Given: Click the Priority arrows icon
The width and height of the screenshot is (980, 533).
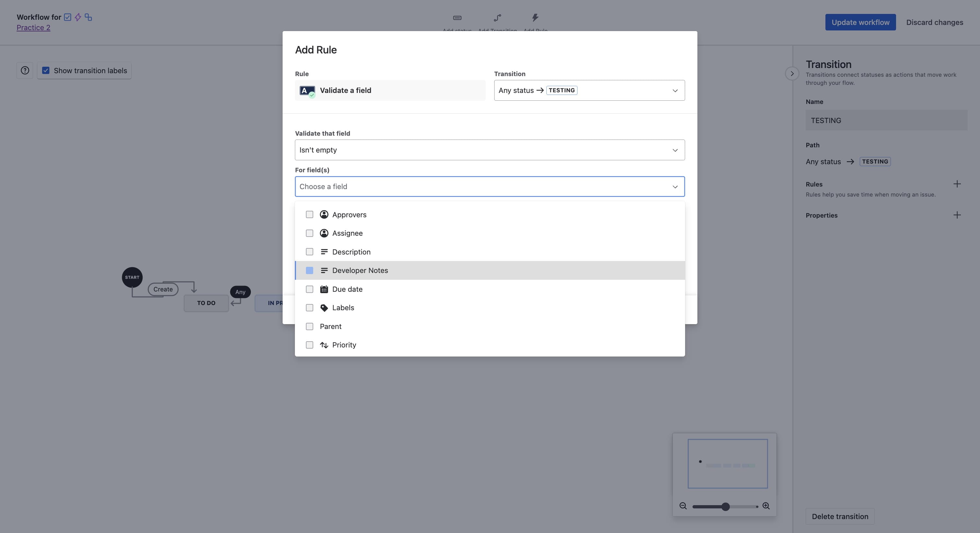Looking at the screenshot, I should point(324,345).
